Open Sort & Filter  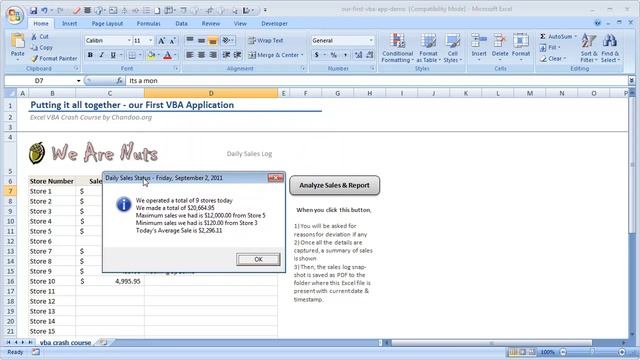(589, 48)
